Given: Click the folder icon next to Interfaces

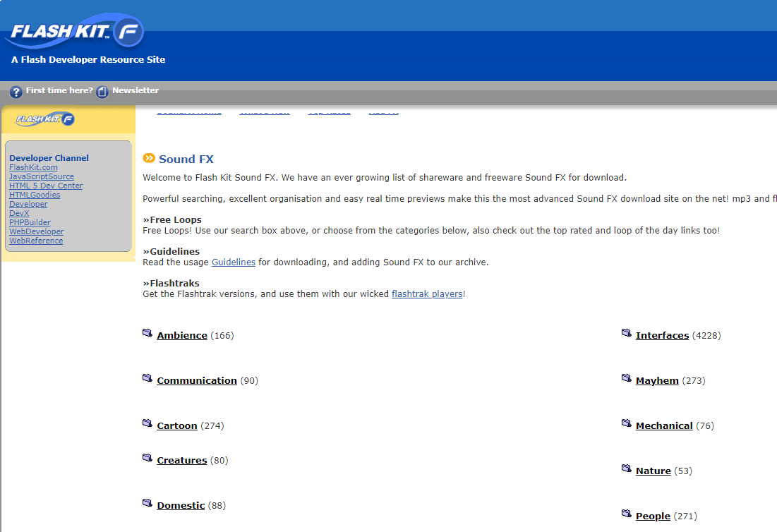Looking at the screenshot, I should coord(627,332).
